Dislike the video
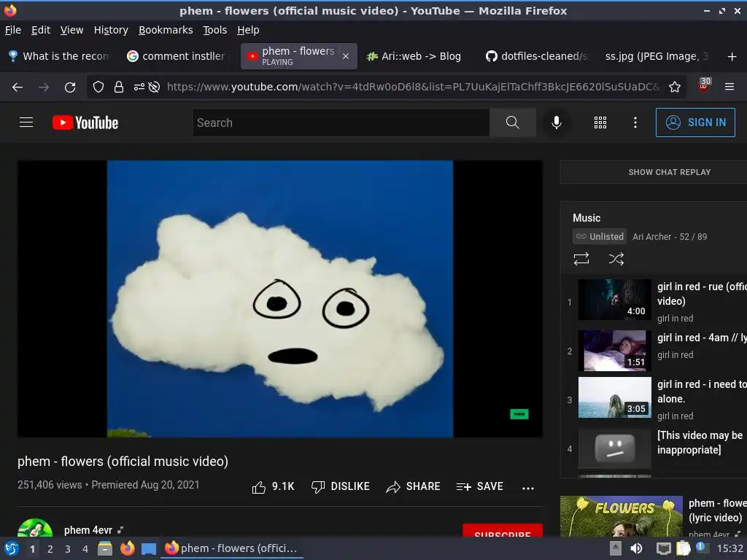The height and width of the screenshot is (560, 747). click(x=340, y=486)
